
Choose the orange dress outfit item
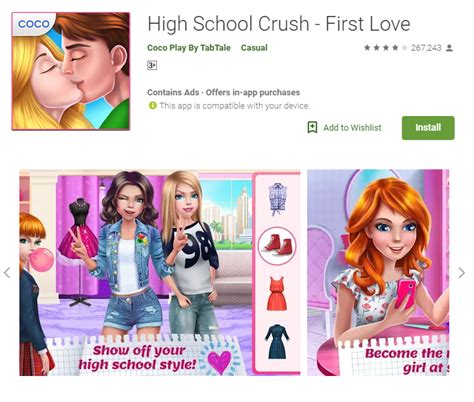click(277, 293)
